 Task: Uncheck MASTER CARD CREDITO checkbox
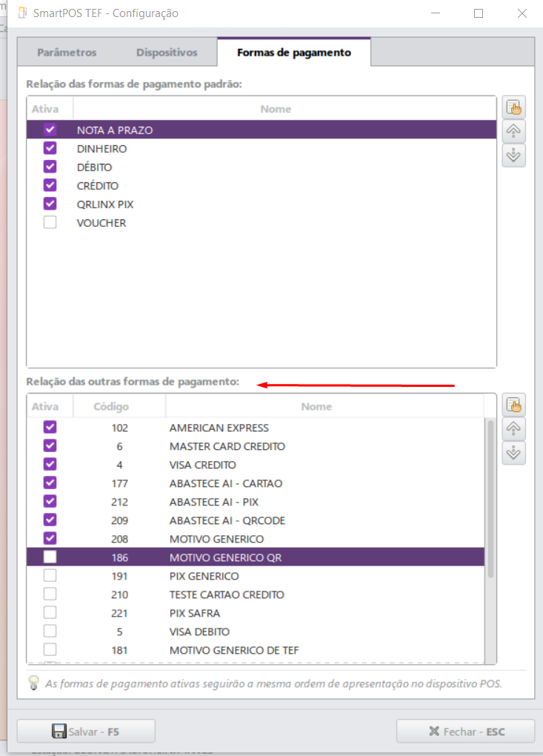(50, 445)
